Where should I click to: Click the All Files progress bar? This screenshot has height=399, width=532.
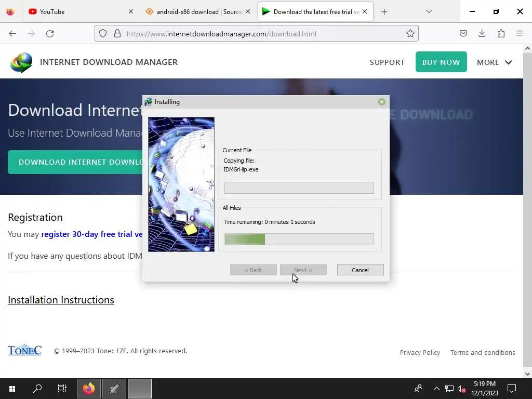[x=299, y=239]
